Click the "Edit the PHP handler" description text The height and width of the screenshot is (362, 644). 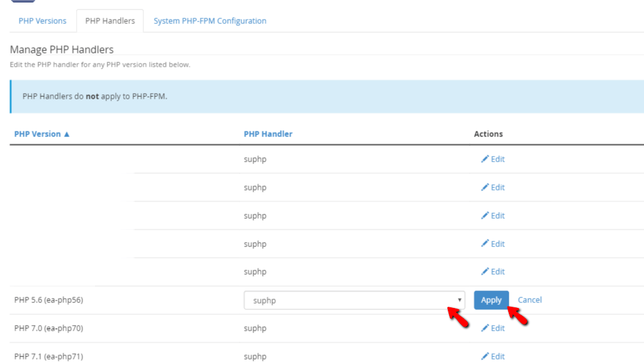point(100,65)
